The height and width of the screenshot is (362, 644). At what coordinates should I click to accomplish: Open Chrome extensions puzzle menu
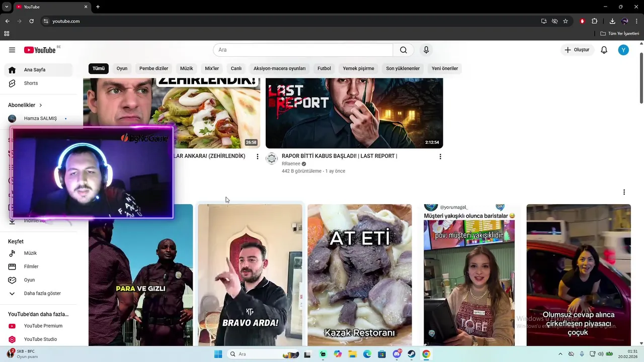click(595, 21)
